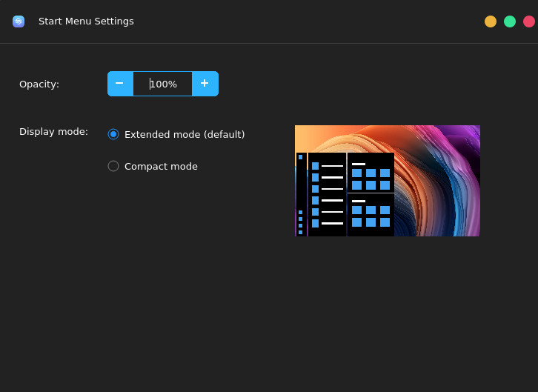Click the "Opacity:" label
The image size is (538, 392).
tap(39, 84)
